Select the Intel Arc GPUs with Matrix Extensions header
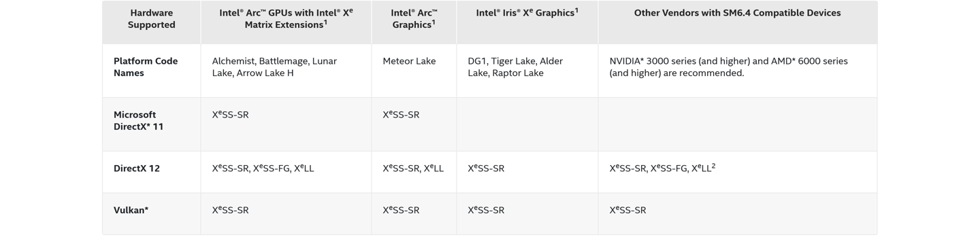The width and height of the screenshot is (980, 250). click(286, 19)
